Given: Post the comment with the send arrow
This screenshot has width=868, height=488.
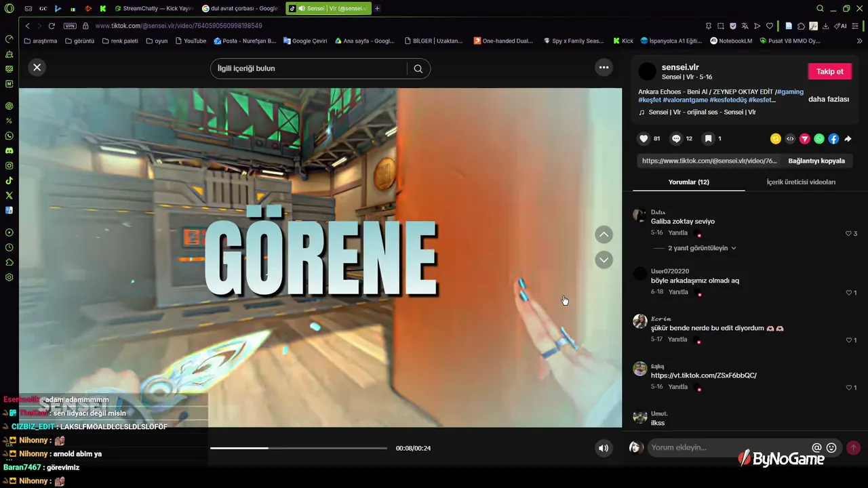Looking at the screenshot, I should pyautogui.click(x=853, y=447).
